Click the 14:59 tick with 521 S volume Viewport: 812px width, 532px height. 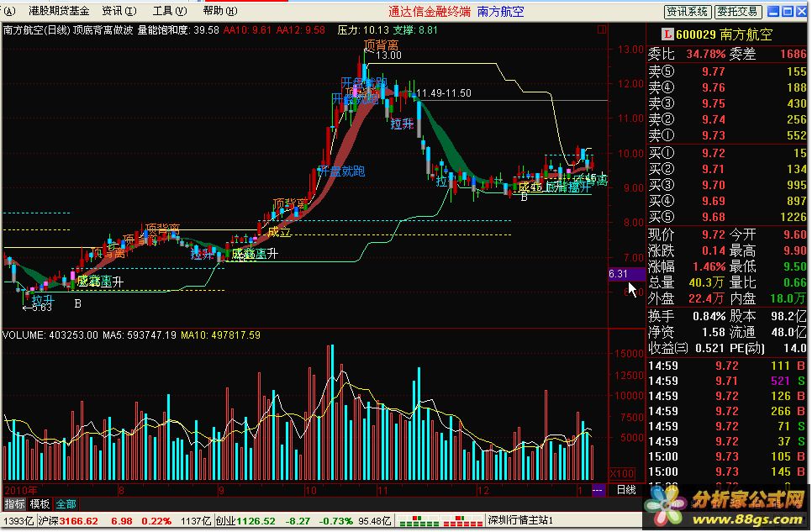click(727, 382)
